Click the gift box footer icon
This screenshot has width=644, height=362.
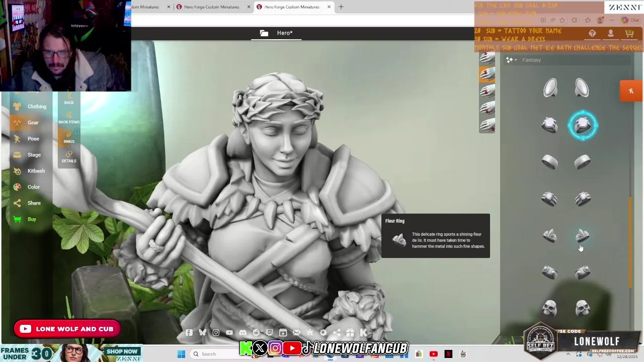[x=350, y=332]
